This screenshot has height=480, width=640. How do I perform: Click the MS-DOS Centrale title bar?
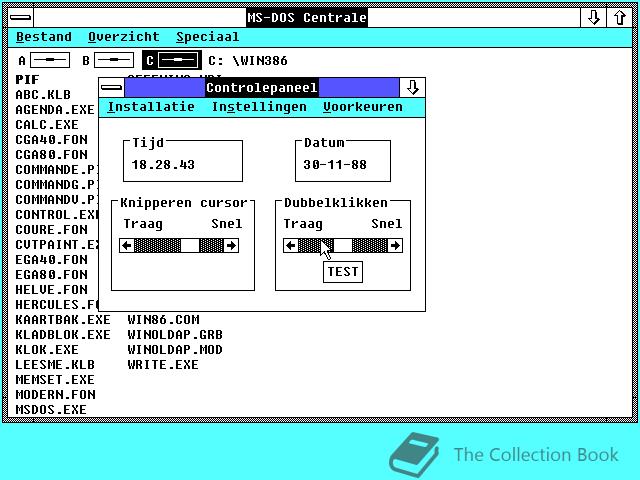click(x=307, y=18)
